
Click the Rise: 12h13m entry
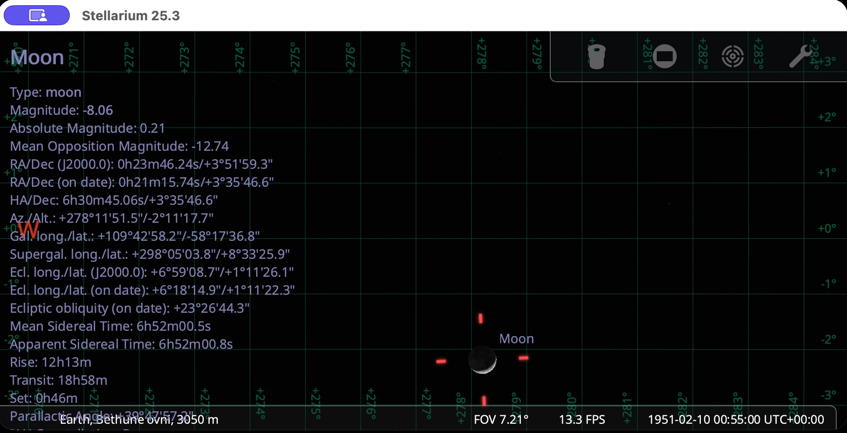[x=51, y=362]
